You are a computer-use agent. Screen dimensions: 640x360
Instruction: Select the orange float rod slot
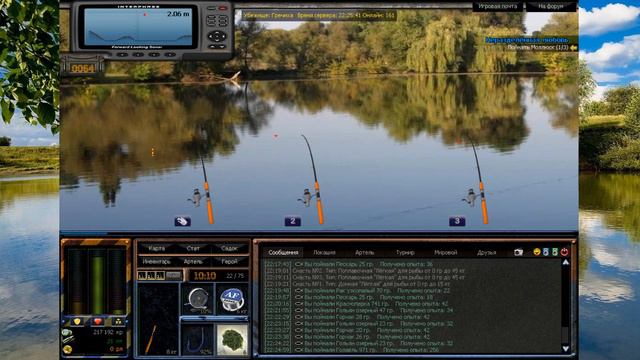tap(158, 319)
